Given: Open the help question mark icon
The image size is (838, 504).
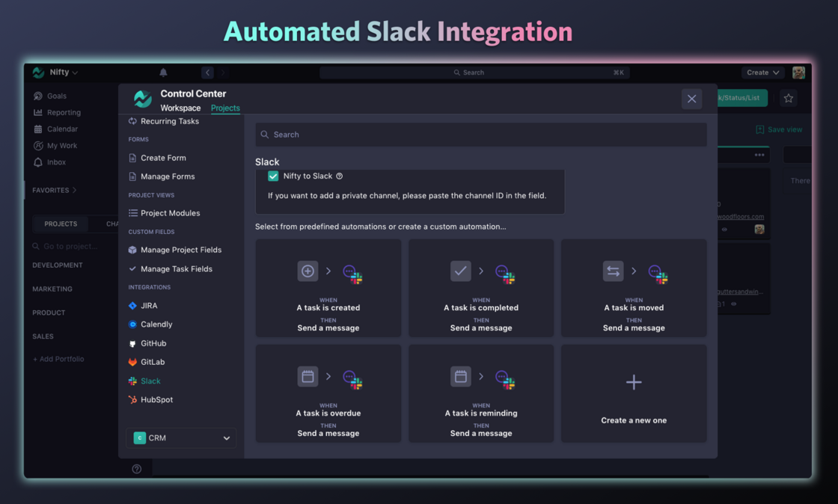Looking at the screenshot, I should point(136,469).
